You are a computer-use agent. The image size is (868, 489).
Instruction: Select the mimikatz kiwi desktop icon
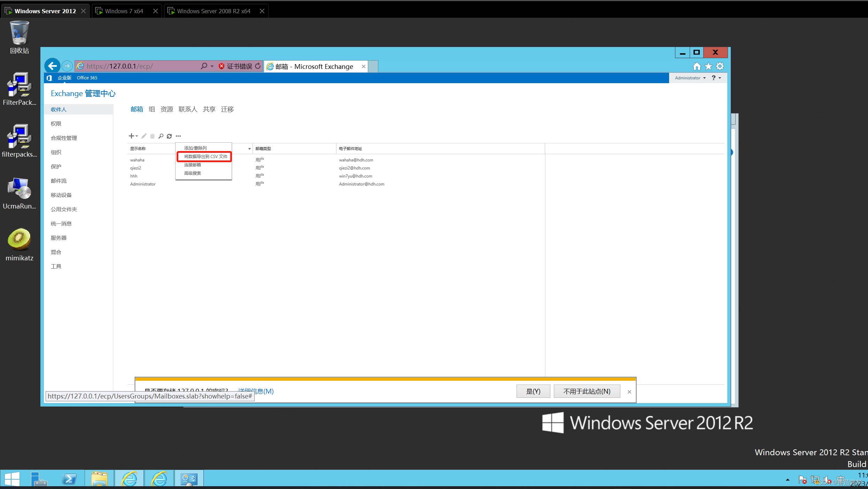tap(20, 244)
